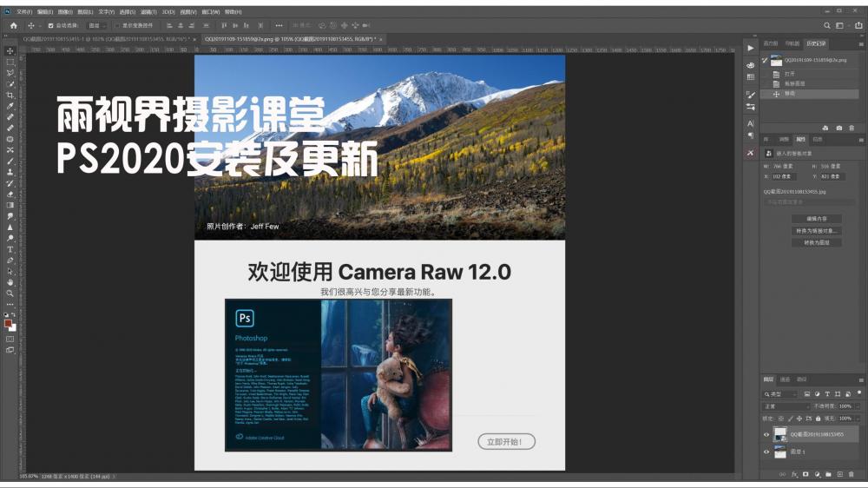The image size is (868, 488).
Task: Toggle filter for type layers 'T' icon
Action: click(827, 394)
